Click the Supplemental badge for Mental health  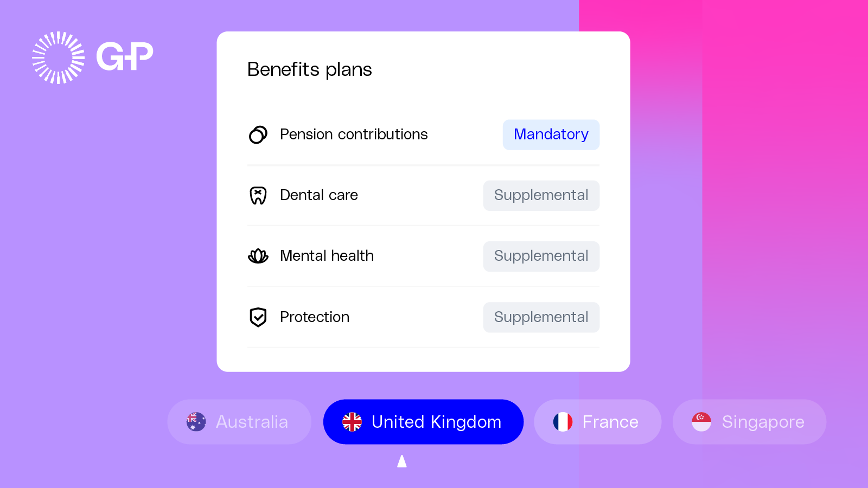click(541, 256)
